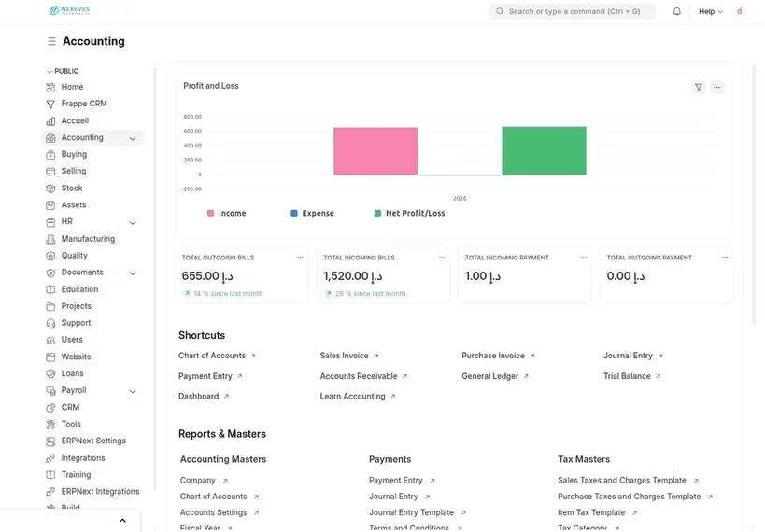The height and width of the screenshot is (532, 765).
Task: Click the Selling sidebar icon
Action: [50, 171]
